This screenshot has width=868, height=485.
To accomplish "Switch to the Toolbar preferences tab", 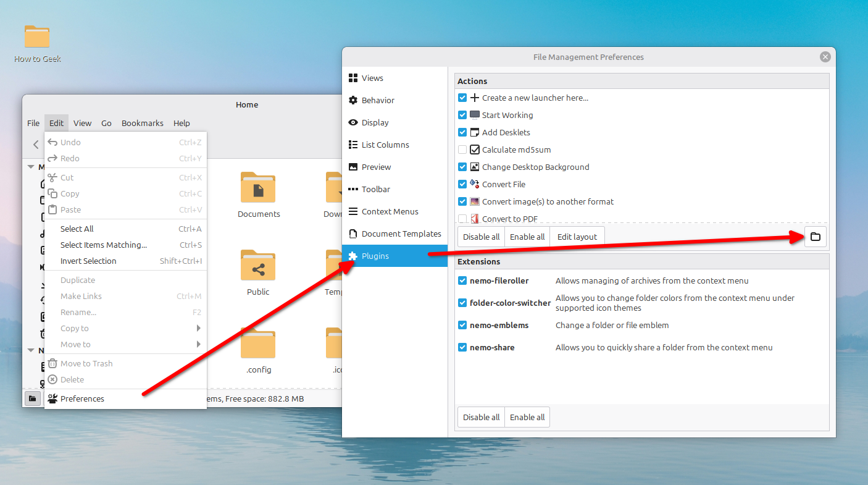I will click(x=394, y=189).
